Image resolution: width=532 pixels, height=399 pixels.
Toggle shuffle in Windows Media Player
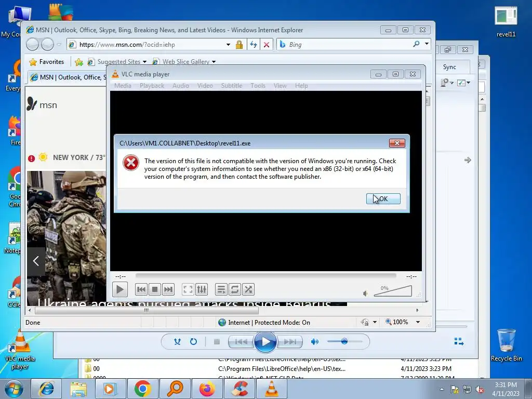click(178, 342)
